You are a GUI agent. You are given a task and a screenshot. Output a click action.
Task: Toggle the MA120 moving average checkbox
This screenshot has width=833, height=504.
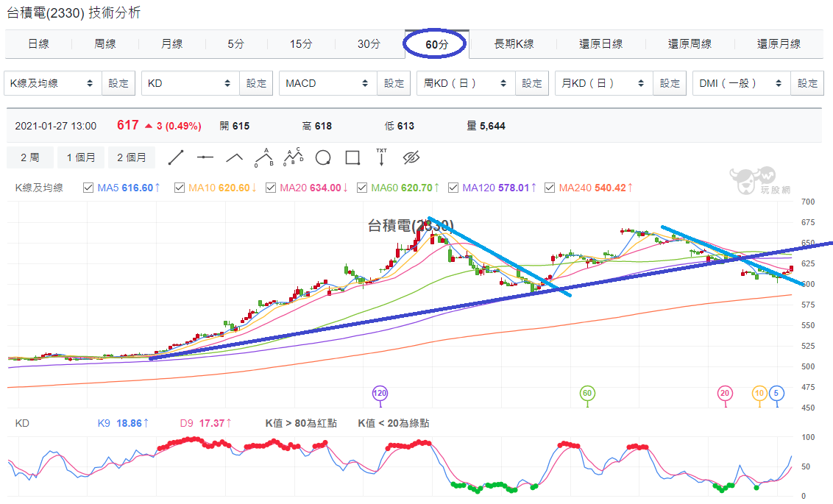453,188
